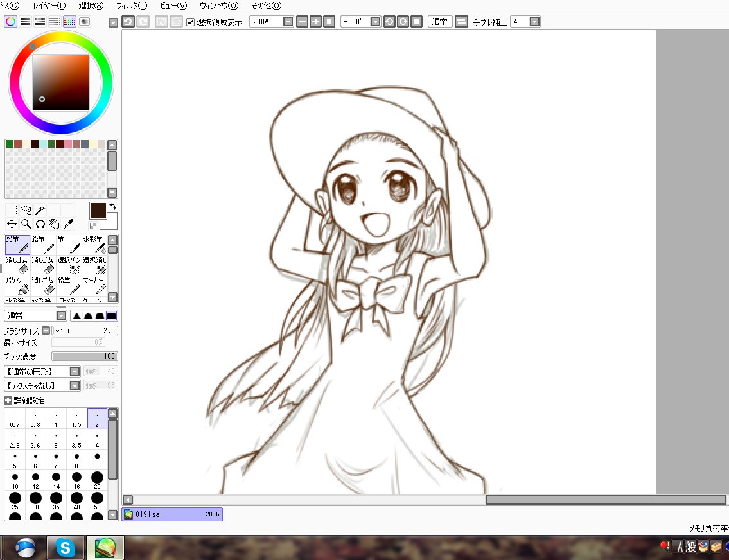The height and width of the screenshot is (560, 729).
Task: Select the eyedropper color picker tool
Action: (x=68, y=224)
